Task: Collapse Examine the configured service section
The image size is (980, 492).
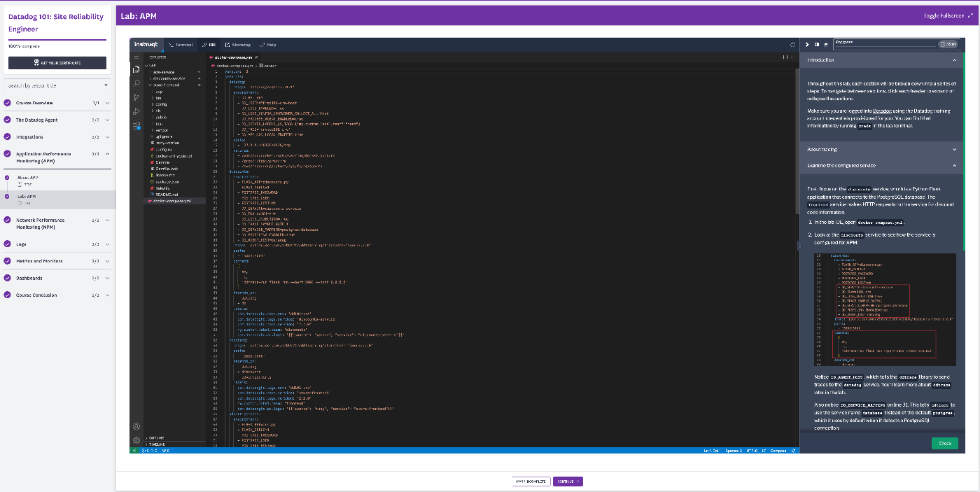Action: click(881, 166)
